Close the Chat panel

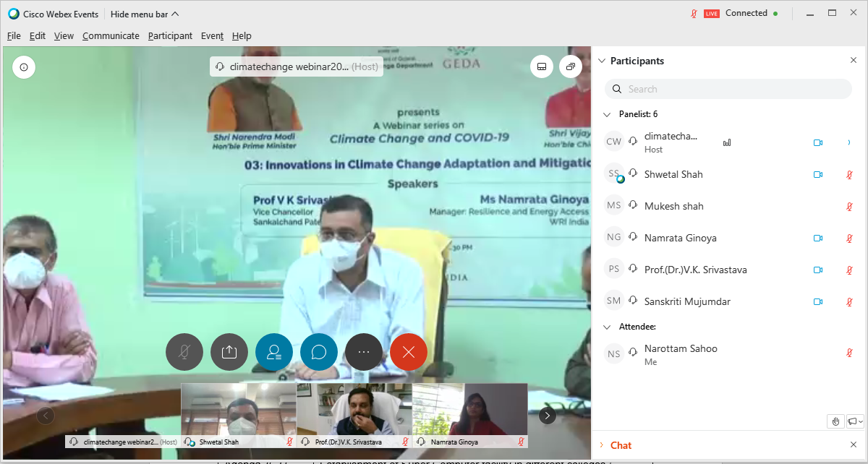tap(853, 445)
